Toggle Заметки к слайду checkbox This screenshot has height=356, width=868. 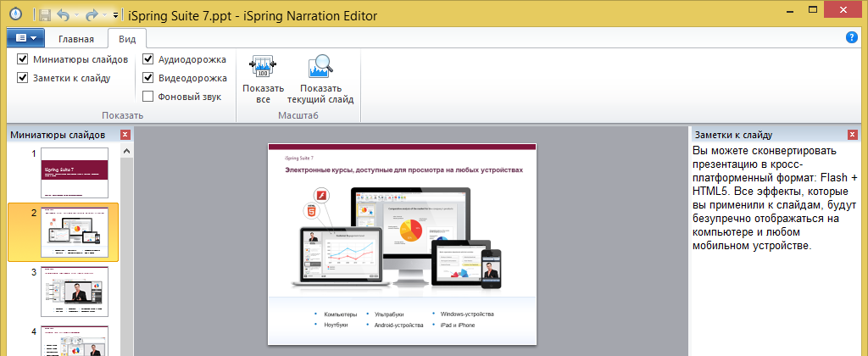coord(23,78)
